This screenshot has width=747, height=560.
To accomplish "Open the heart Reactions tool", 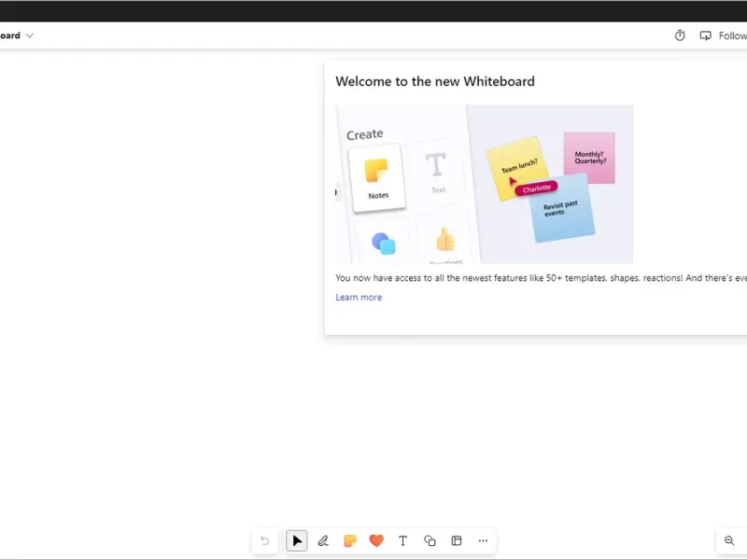I will coord(376,540).
